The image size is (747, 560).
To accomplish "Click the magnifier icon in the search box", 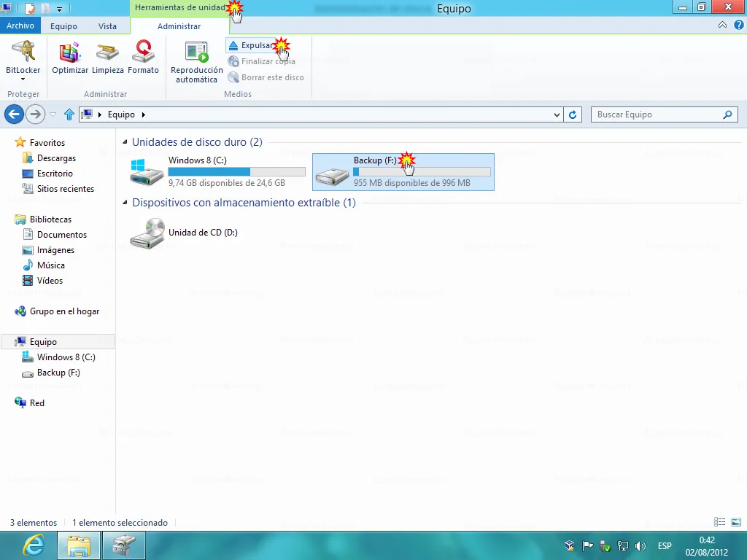I will tap(727, 114).
